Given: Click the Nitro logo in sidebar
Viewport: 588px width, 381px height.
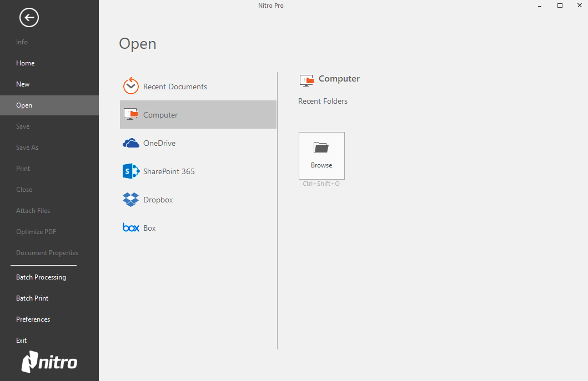Looking at the screenshot, I should [x=49, y=362].
